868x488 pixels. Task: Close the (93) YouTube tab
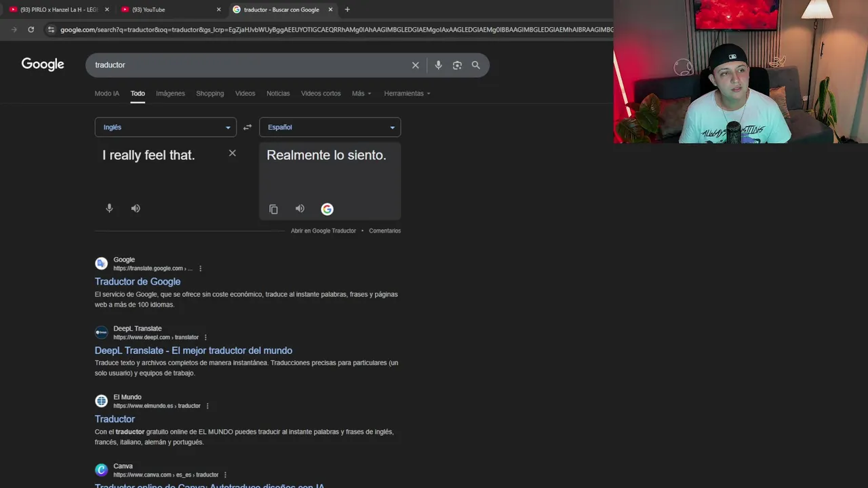pyautogui.click(x=218, y=9)
